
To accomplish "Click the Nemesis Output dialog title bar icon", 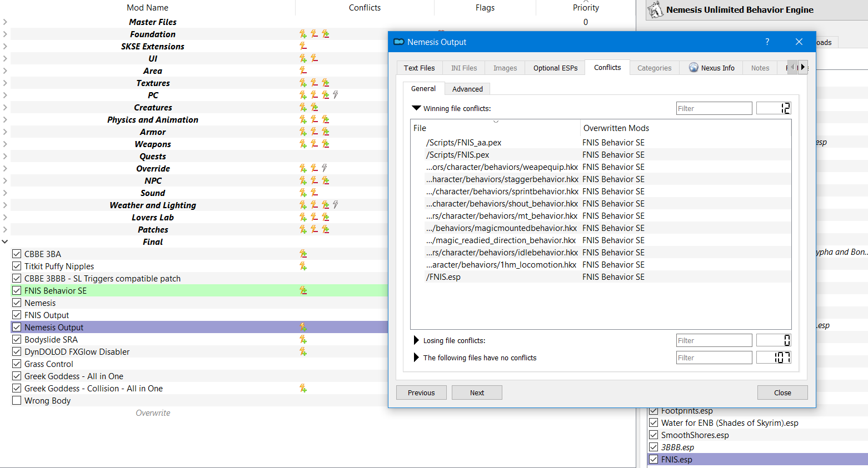I will (x=398, y=42).
